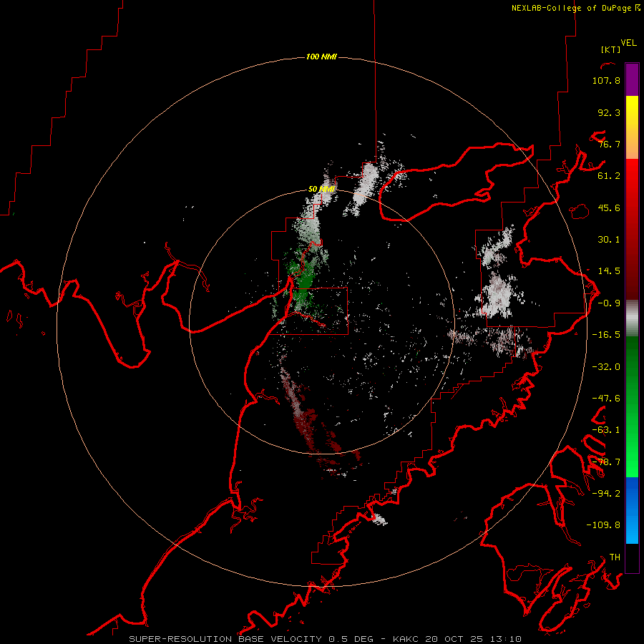Click the 30.1 legend value
The width and height of the screenshot is (644, 644).
click(x=609, y=240)
